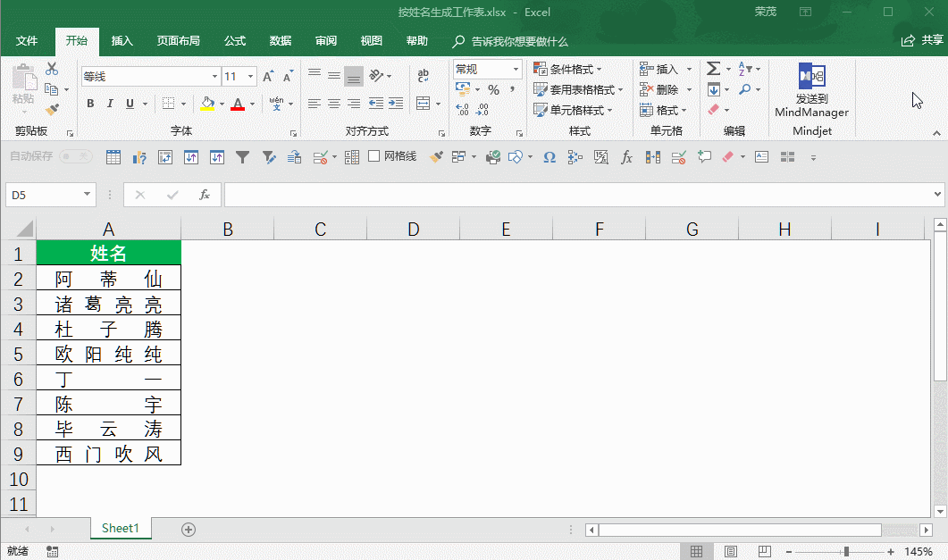Open the Name Box dropdown arrow

click(x=87, y=194)
